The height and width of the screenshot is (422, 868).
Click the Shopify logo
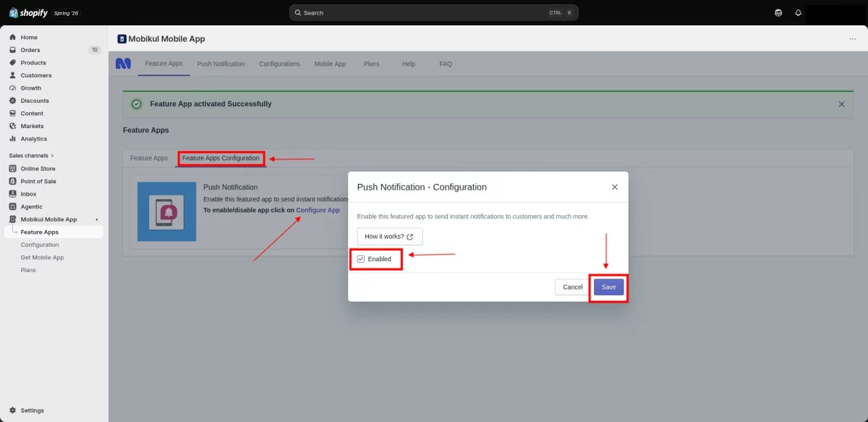28,12
